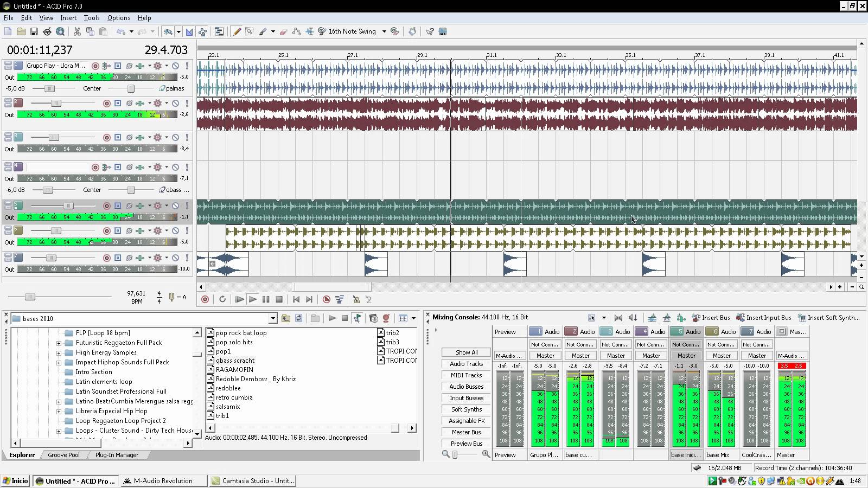Screen dimensions: 868x488
Task: Click Insert Input Bus in Mixing Console
Action: click(763, 318)
